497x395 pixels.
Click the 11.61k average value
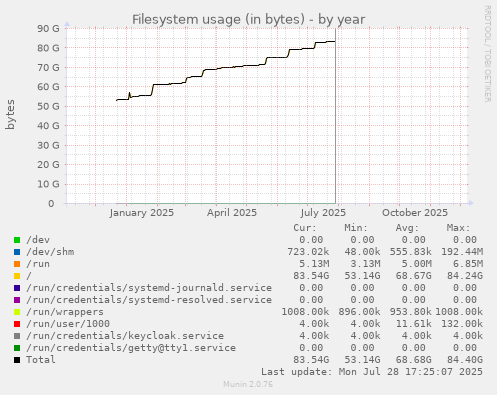(x=414, y=324)
